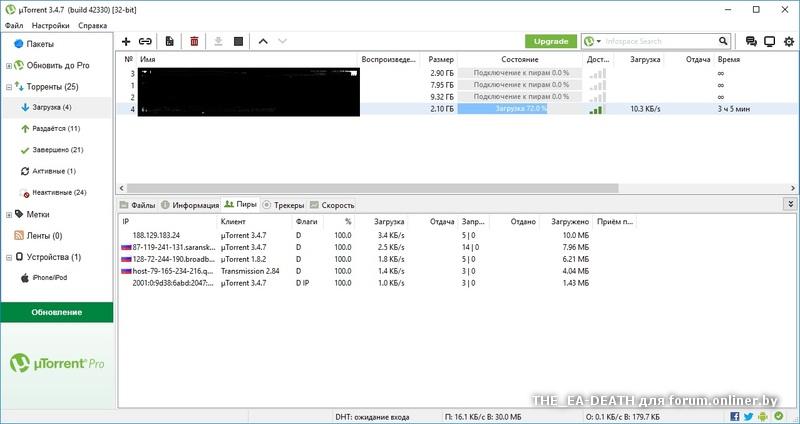The width and height of the screenshot is (800, 424).
Task: Select the 7.95 ГБ torrent row
Action: pyautogui.click(x=457, y=85)
